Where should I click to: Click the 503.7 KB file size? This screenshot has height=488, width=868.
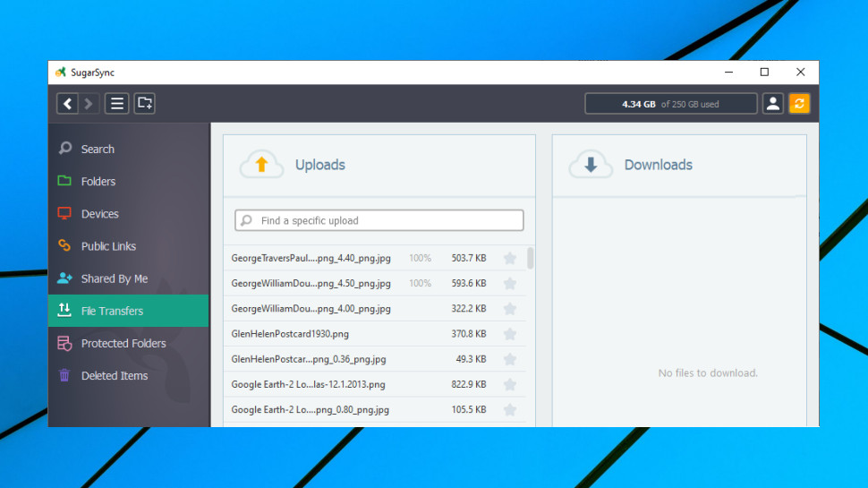coord(468,258)
